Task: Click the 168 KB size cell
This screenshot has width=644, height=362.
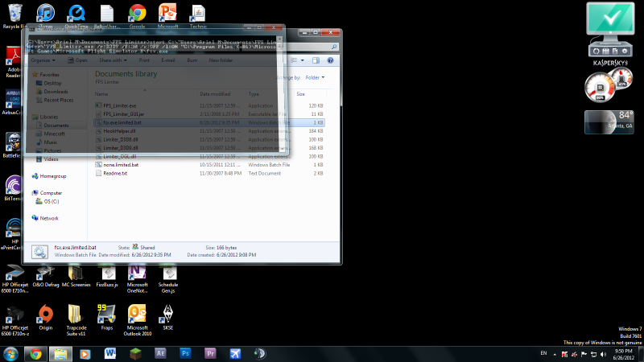Action: (316, 148)
